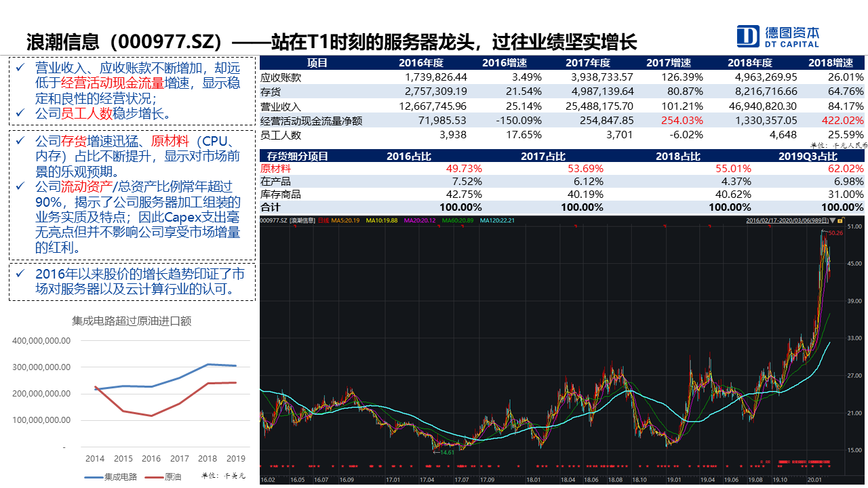Click the DT Capital logo

(778, 36)
